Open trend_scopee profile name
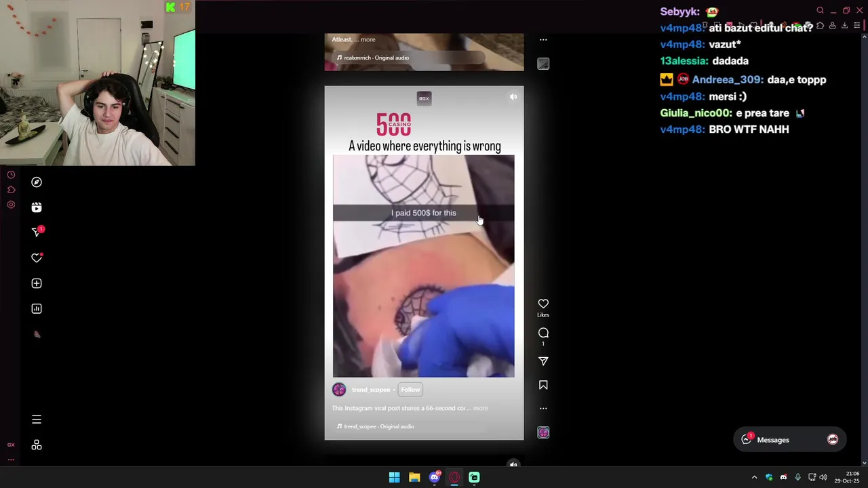 371,390
